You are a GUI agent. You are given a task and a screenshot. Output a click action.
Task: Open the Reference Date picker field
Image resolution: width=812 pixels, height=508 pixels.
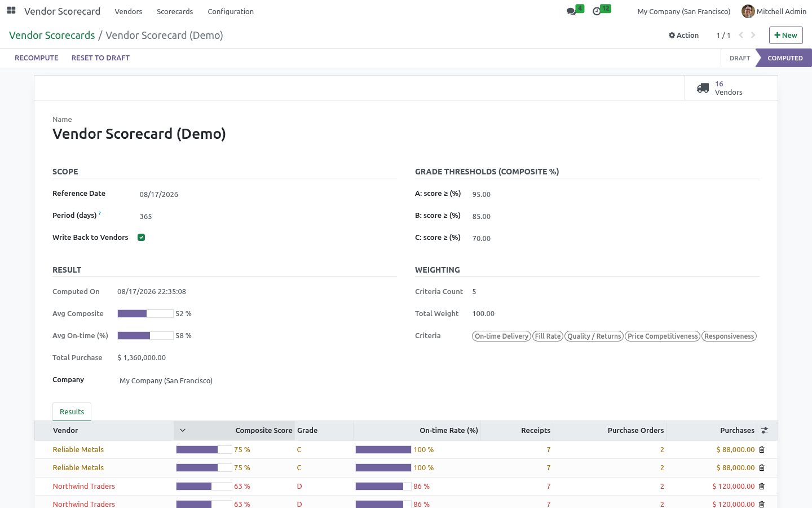267,195
